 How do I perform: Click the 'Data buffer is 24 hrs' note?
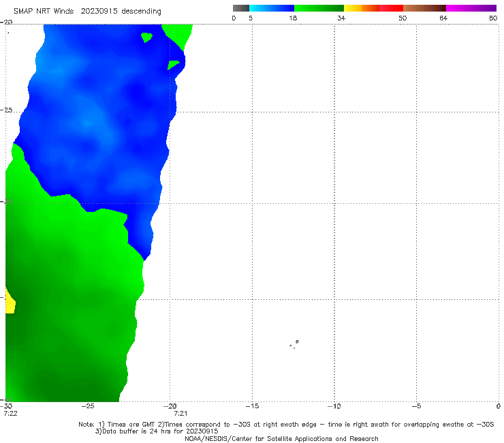(x=157, y=431)
